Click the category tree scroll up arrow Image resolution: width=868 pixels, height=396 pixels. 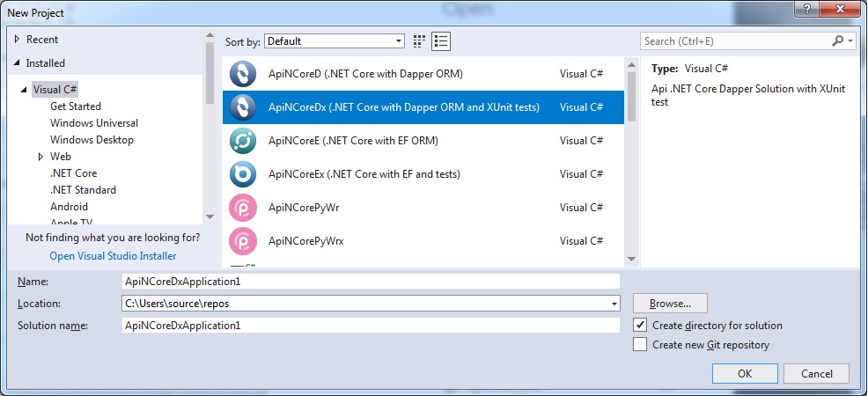click(x=210, y=35)
